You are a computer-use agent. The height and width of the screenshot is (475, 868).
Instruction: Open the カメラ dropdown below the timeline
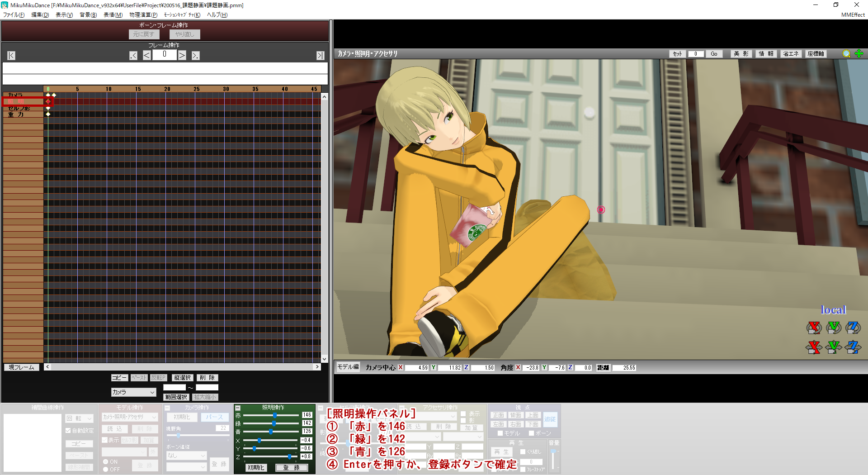pyautogui.click(x=133, y=392)
